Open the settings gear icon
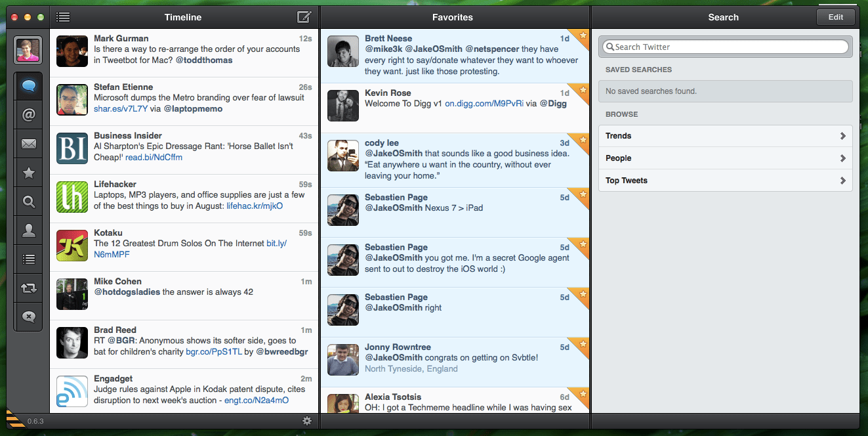Viewport: 868px width, 436px height. [306, 421]
